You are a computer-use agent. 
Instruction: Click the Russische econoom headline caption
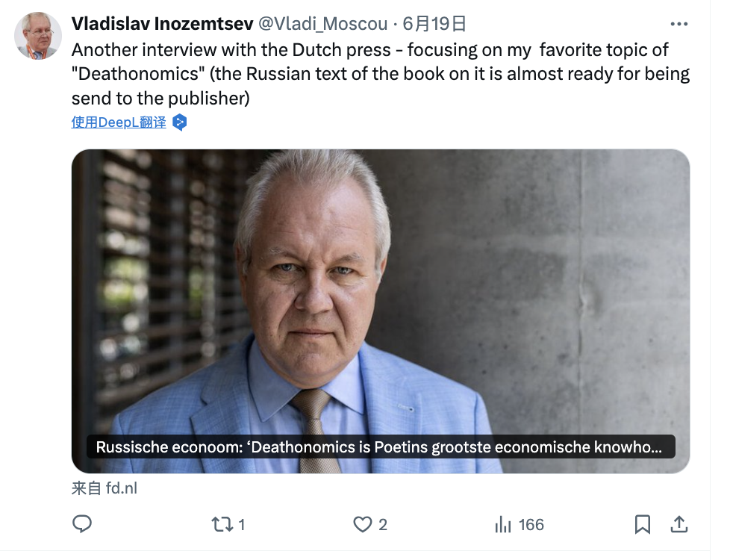coord(379,447)
